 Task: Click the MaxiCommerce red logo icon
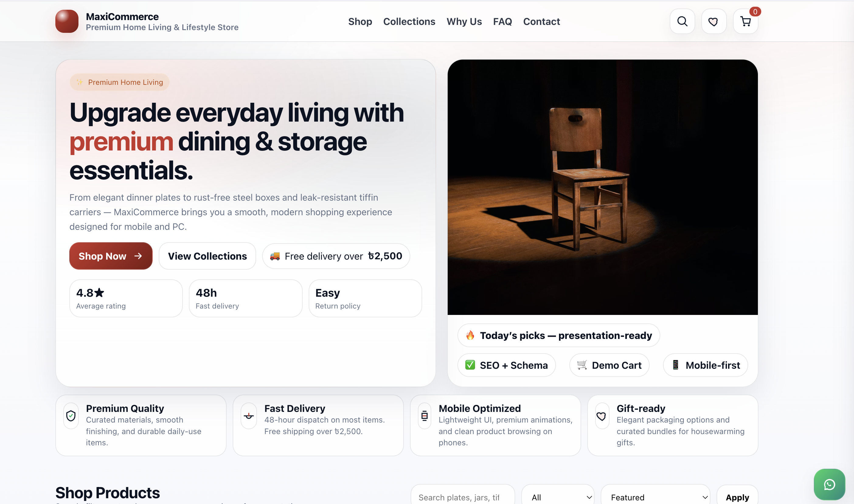click(67, 21)
